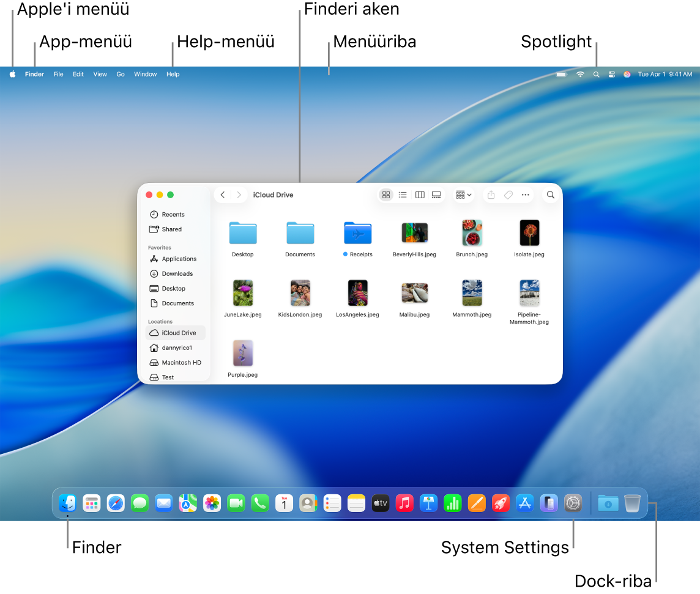Open the Go menu in the menu bar
This screenshot has width=700, height=594.
tap(120, 74)
